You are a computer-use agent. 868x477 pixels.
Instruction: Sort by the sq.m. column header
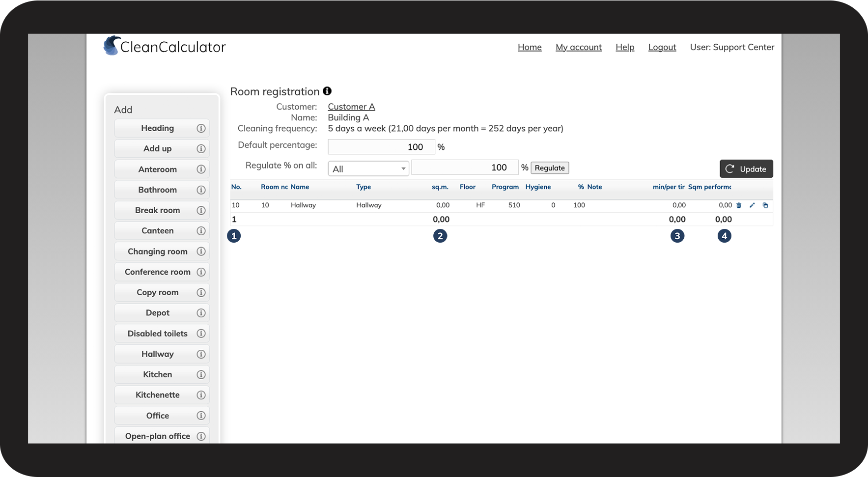coord(440,187)
